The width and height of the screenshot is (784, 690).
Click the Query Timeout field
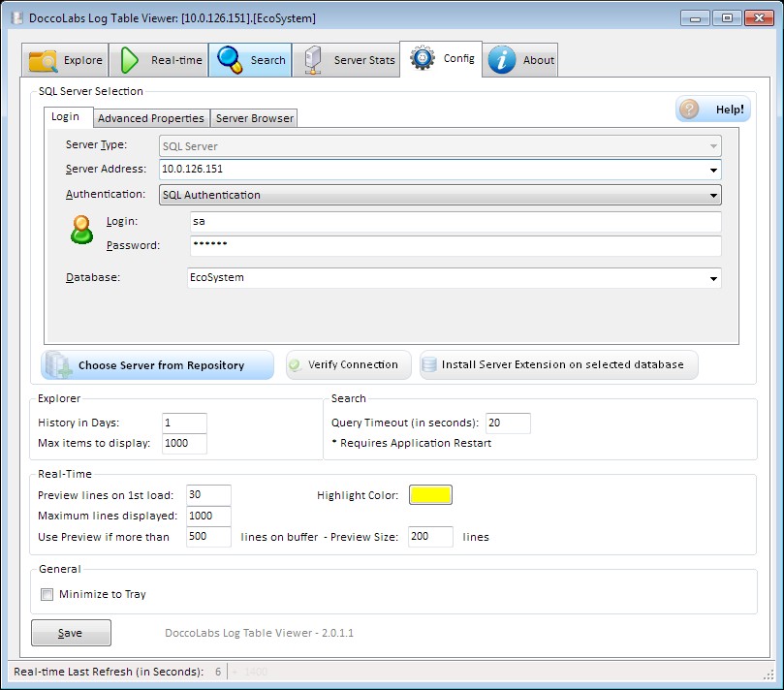508,423
